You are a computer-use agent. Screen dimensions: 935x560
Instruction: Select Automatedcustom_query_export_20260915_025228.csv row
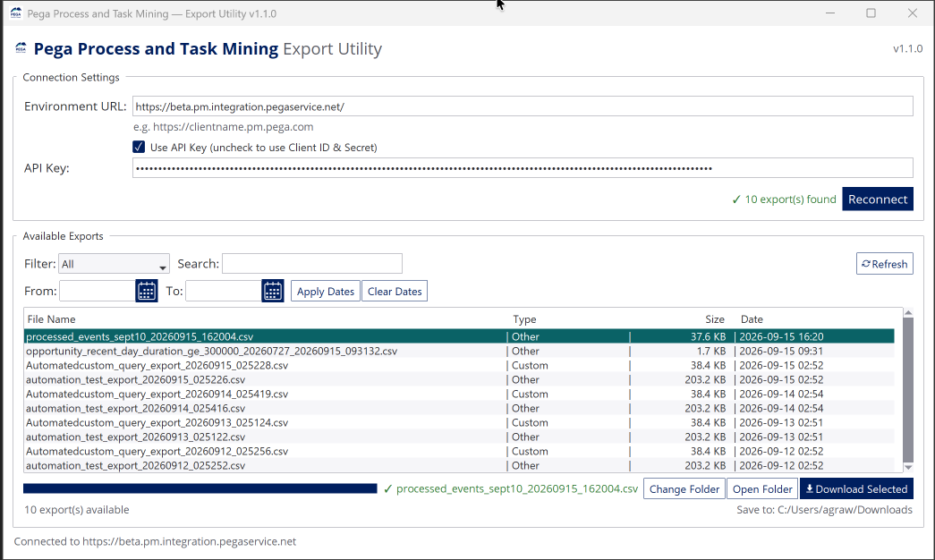(459, 365)
